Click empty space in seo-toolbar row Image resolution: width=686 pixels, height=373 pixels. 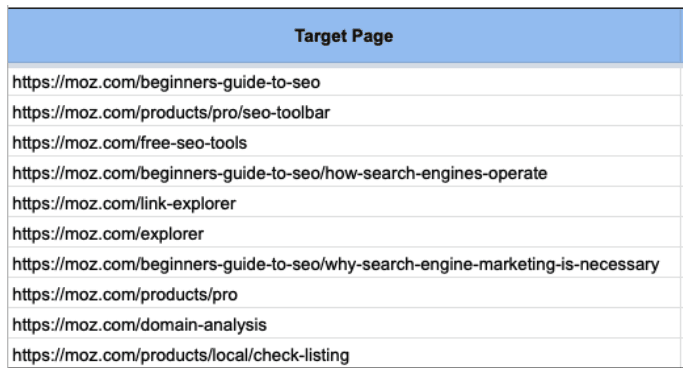(x=505, y=112)
